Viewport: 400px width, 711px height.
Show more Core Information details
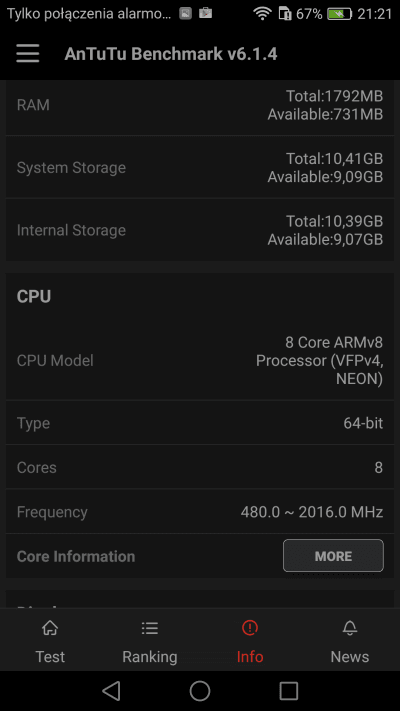pos(333,556)
